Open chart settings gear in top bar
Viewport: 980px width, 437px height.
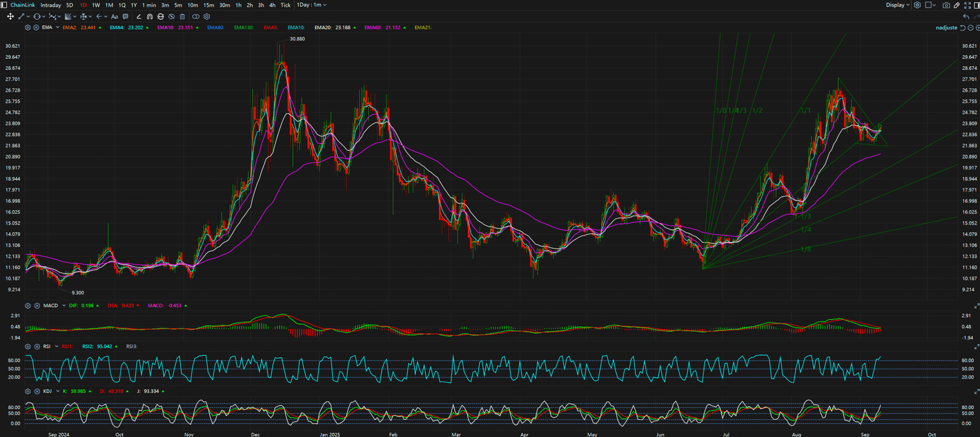(917, 5)
